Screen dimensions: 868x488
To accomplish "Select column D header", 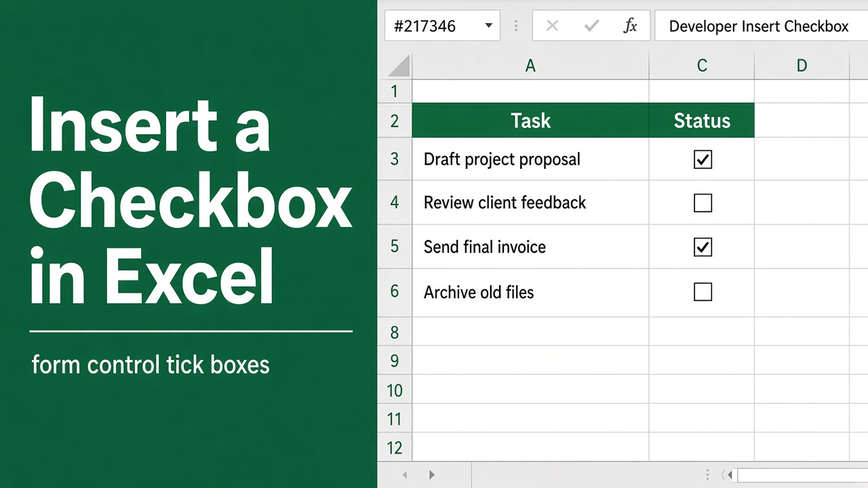I will (802, 66).
